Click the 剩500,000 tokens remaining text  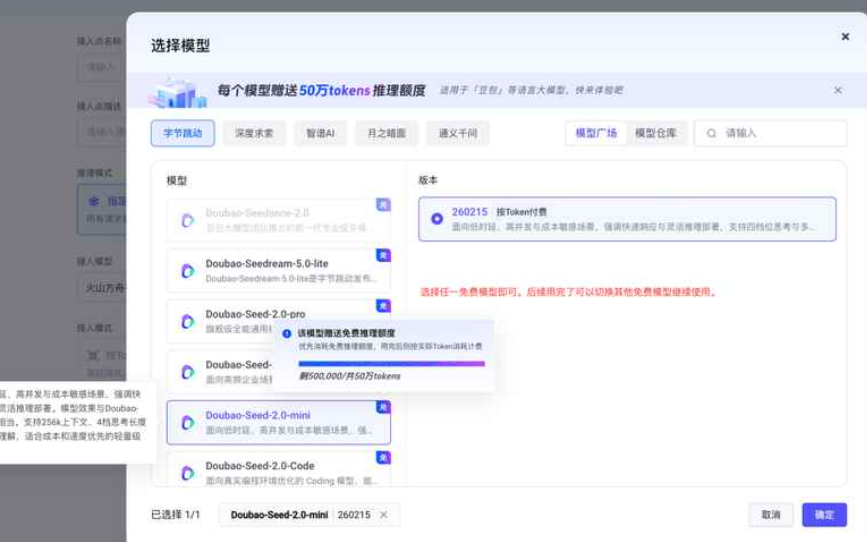(x=349, y=376)
